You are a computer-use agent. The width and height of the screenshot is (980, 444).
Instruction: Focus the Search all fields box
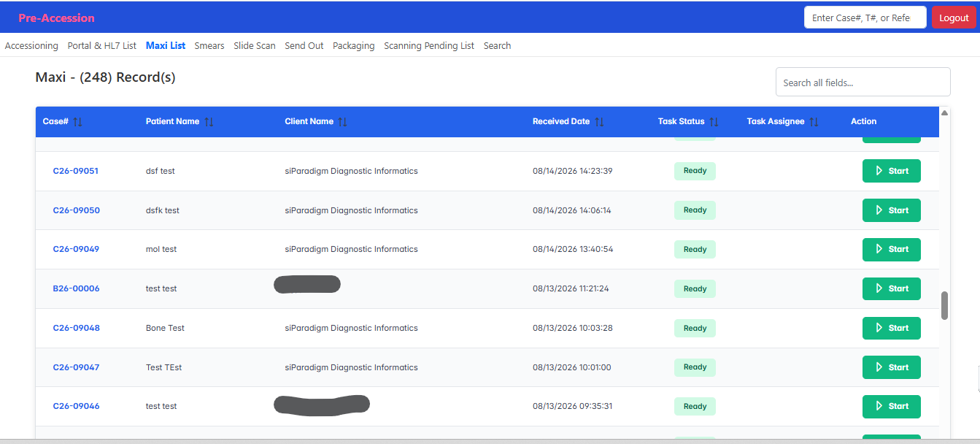863,82
